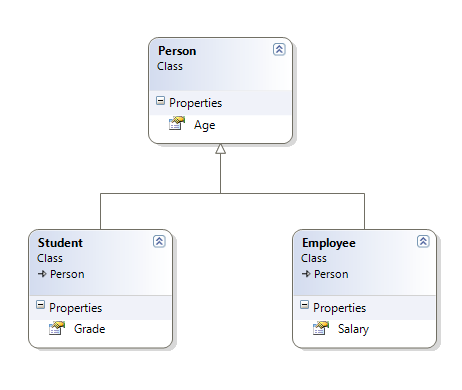
Task: Click the Grade property icon
Action: tap(57, 328)
